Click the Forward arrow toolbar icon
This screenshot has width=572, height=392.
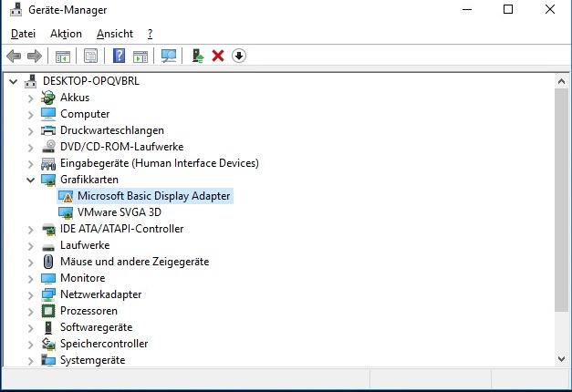[35, 57]
